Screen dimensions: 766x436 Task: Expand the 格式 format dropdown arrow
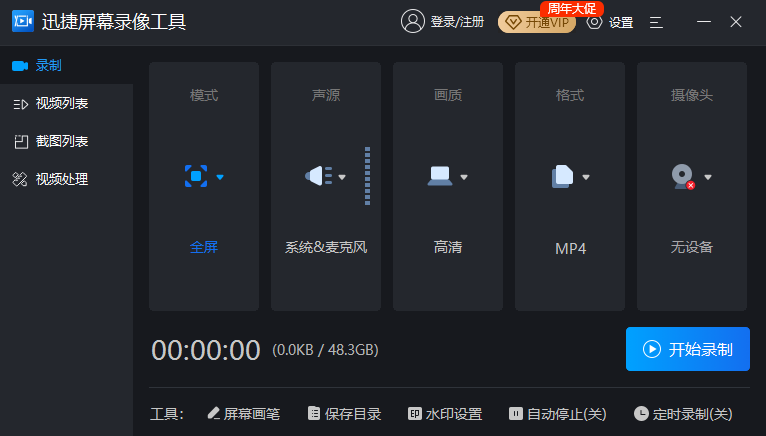pos(586,177)
